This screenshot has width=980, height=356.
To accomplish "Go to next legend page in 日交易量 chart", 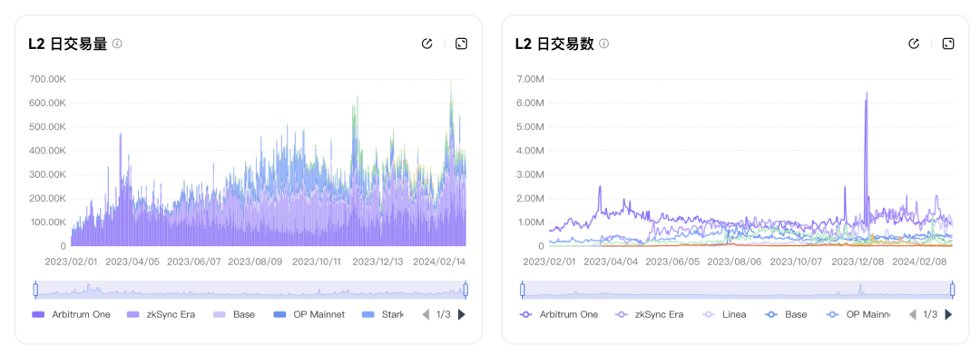I will (462, 315).
